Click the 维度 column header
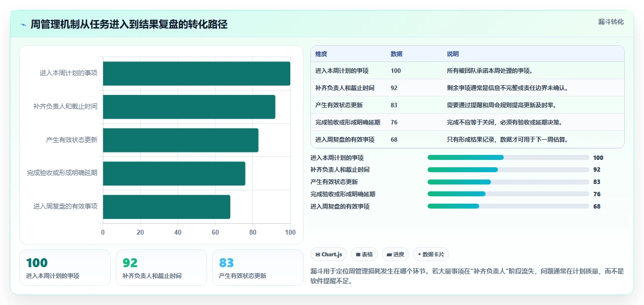This screenshot has width=644, height=305. click(321, 54)
